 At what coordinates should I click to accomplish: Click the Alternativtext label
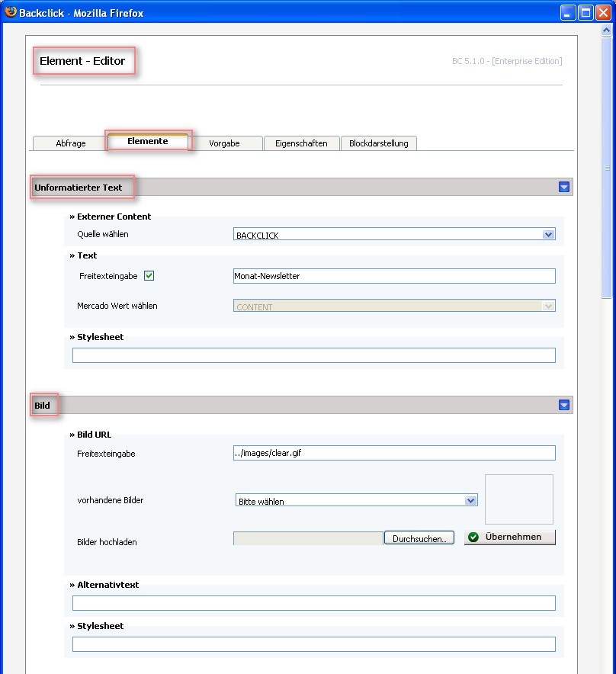click(108, 585)
